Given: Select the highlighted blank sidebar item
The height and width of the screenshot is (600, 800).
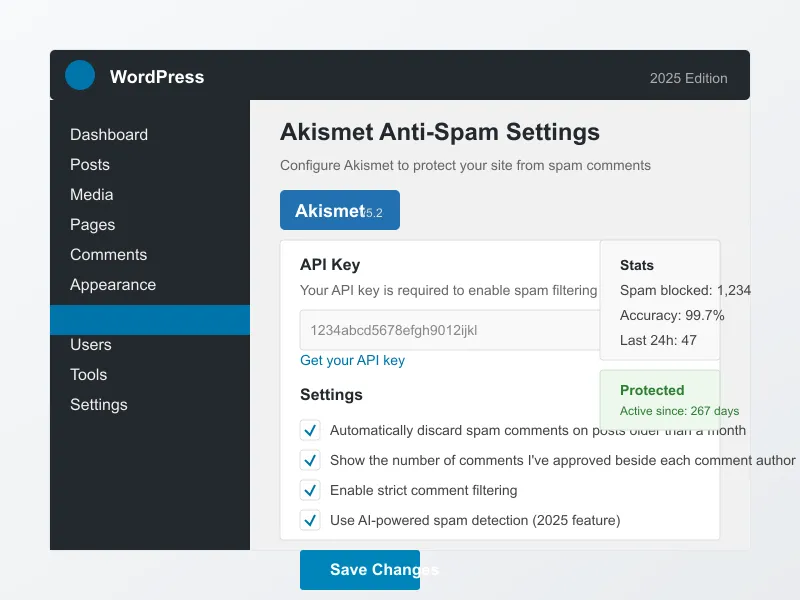Looking at the screenshot, I should coord(150,320).
